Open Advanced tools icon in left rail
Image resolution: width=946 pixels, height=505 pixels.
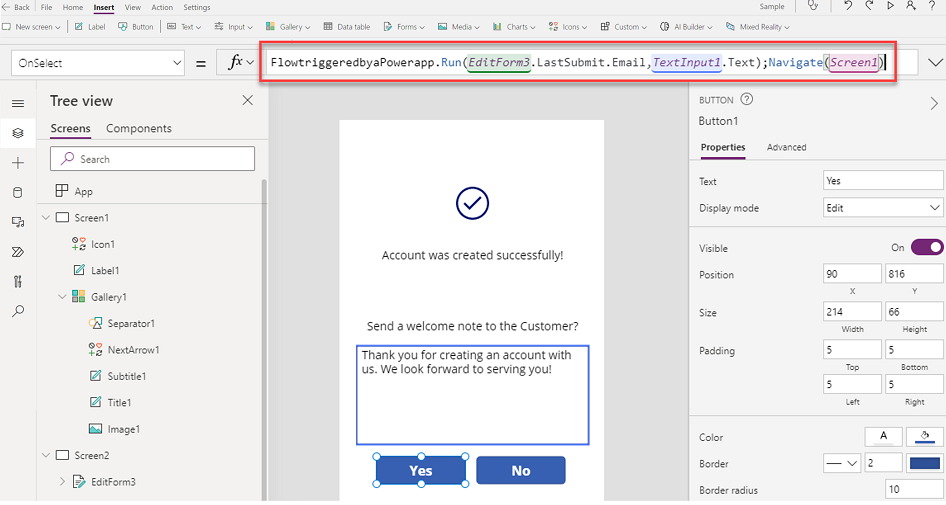(18, 281)
